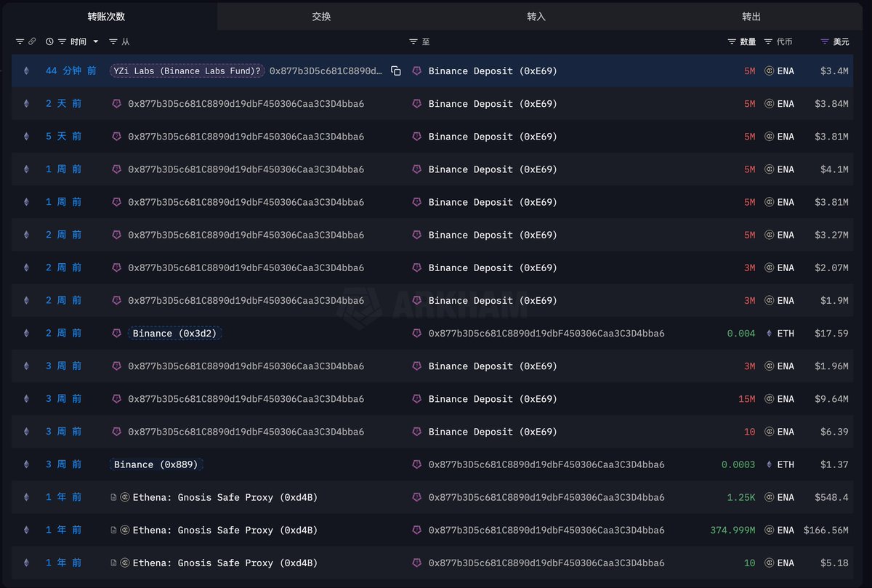This screenshot has width=872, height=588.
Task: Click the recipient entity icon in the $4.1M row
Action: [x=417, y=169]
